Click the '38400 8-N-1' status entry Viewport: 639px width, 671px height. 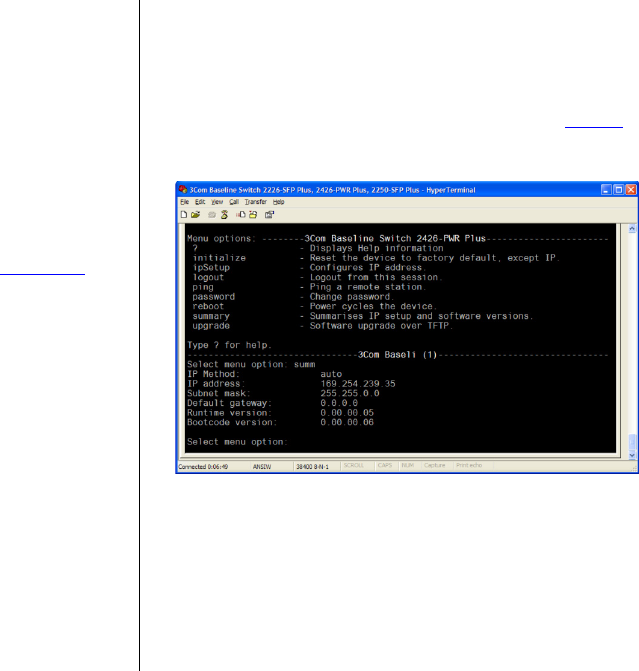tap(312, 466)
